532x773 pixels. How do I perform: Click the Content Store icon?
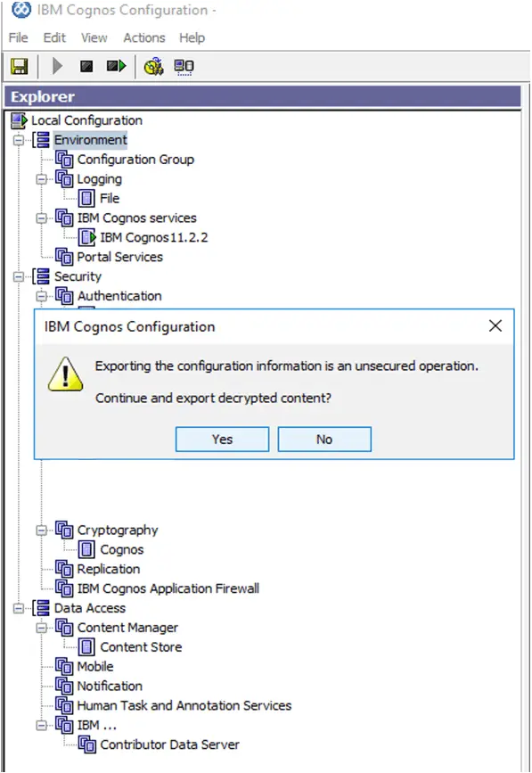[86, 647]
